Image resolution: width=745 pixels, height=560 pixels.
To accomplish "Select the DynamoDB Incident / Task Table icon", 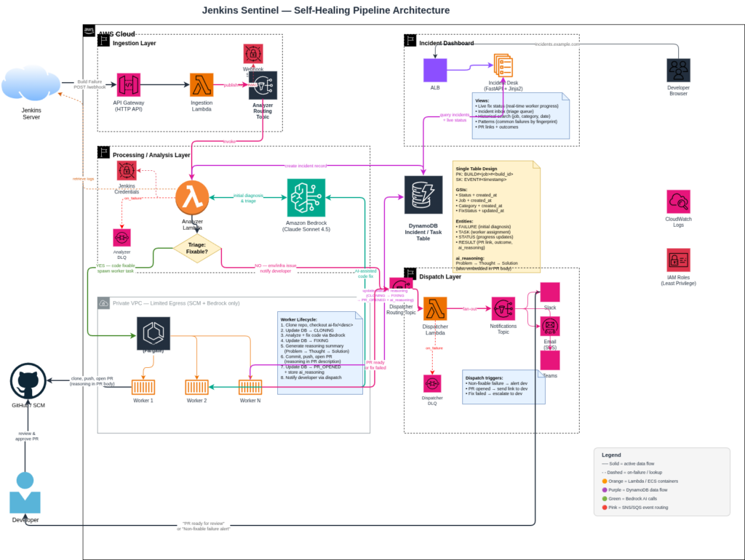I will [x=423, y=195].
